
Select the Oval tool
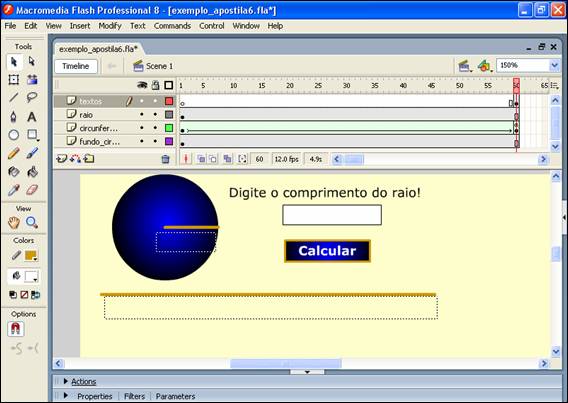point(14,135)
